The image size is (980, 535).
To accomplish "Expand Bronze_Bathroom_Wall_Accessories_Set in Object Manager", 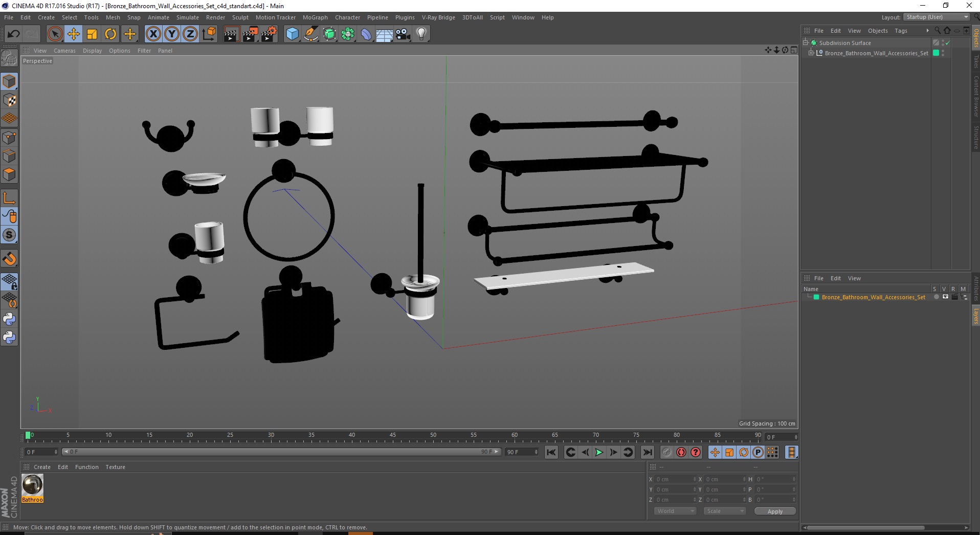I will 811,53.
